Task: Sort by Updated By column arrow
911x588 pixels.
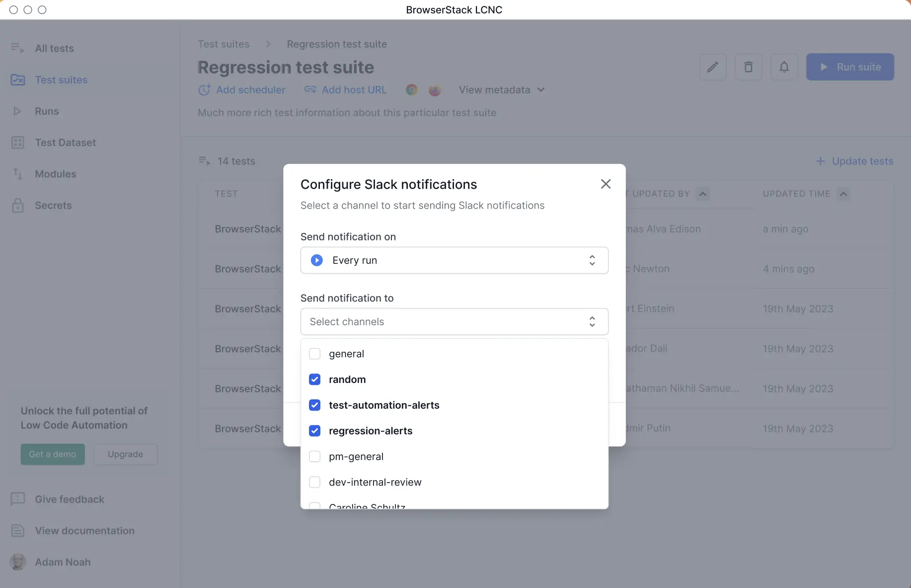Action: click(702, 194)
